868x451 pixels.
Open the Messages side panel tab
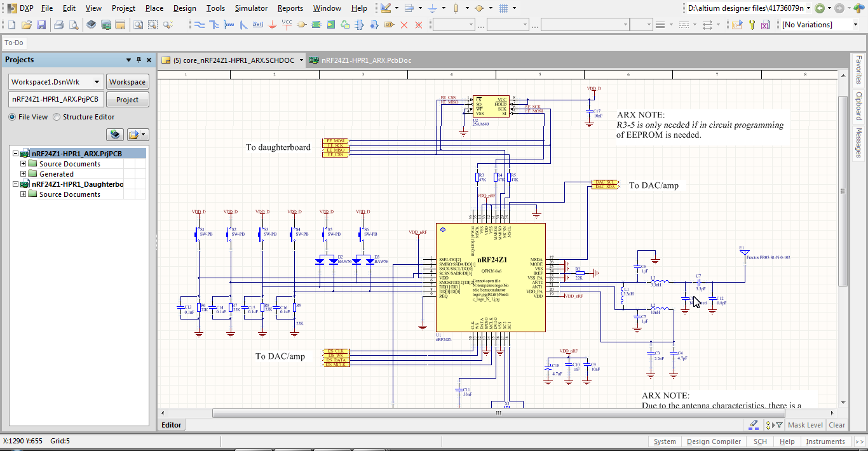pyautogui.click(x=858, y=143)
